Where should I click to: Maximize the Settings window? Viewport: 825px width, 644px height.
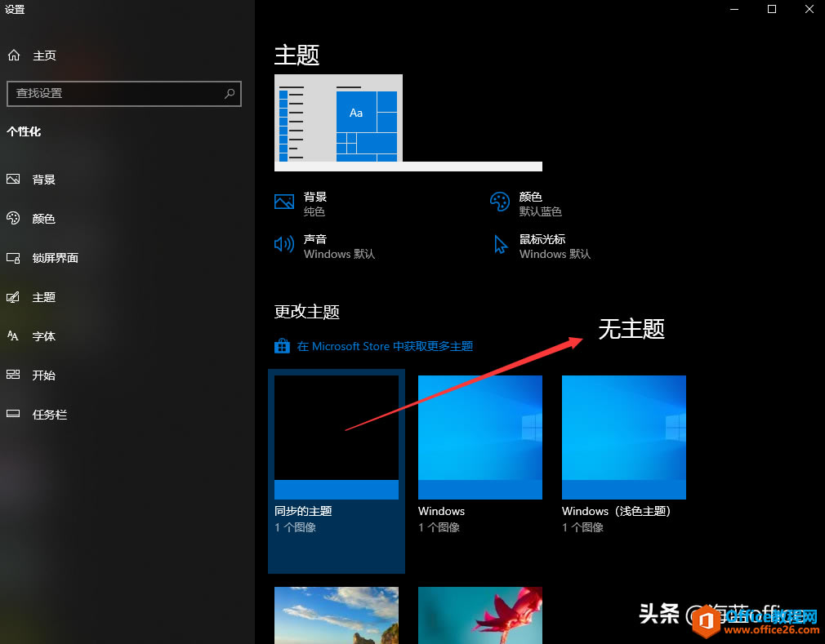pos(771,9)
